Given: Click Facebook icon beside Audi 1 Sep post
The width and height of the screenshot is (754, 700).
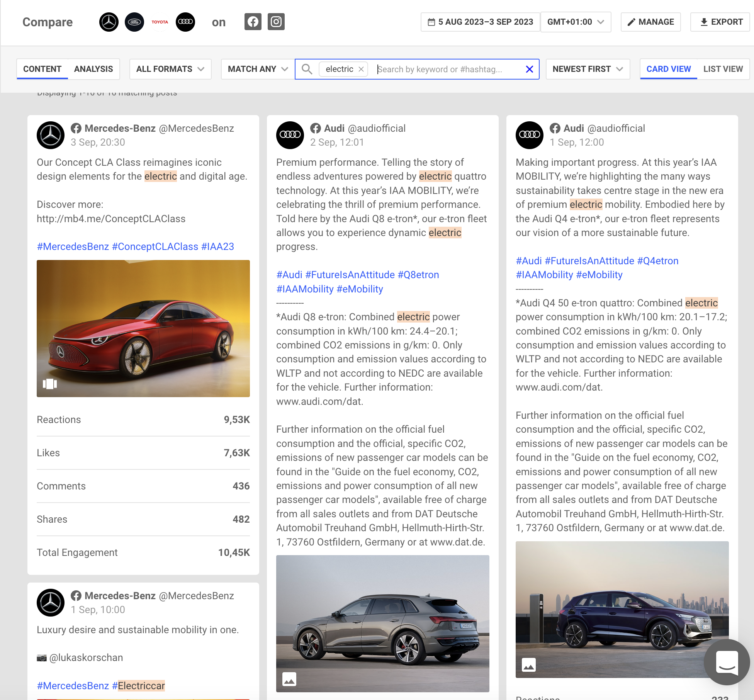Looking at the screenshot, I should point(555,128).
